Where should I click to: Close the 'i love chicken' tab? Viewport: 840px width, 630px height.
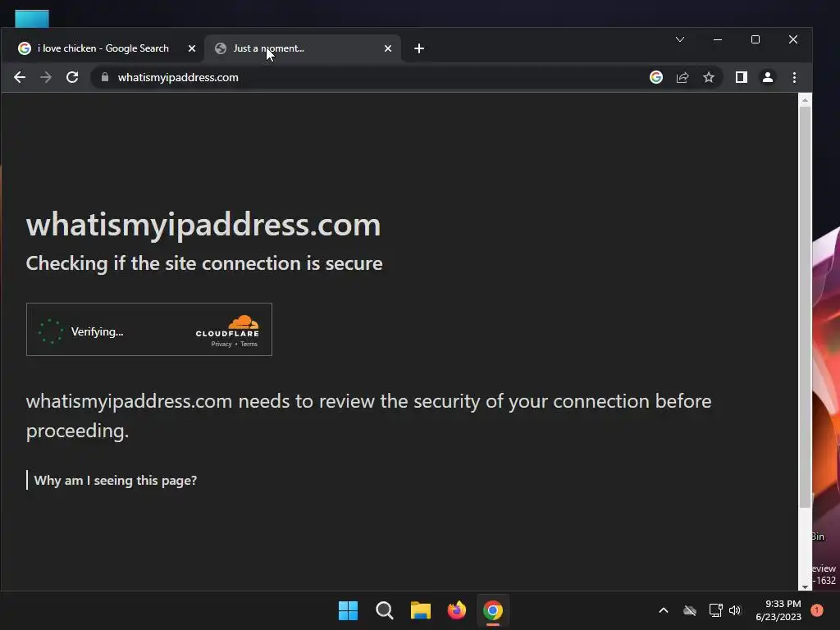[x=192, y=48]
